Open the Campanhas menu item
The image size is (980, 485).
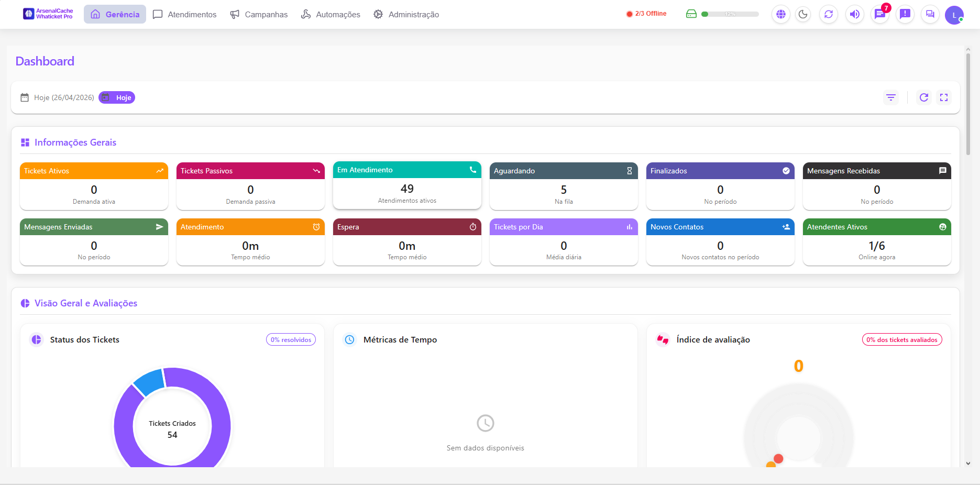[259, 14]
